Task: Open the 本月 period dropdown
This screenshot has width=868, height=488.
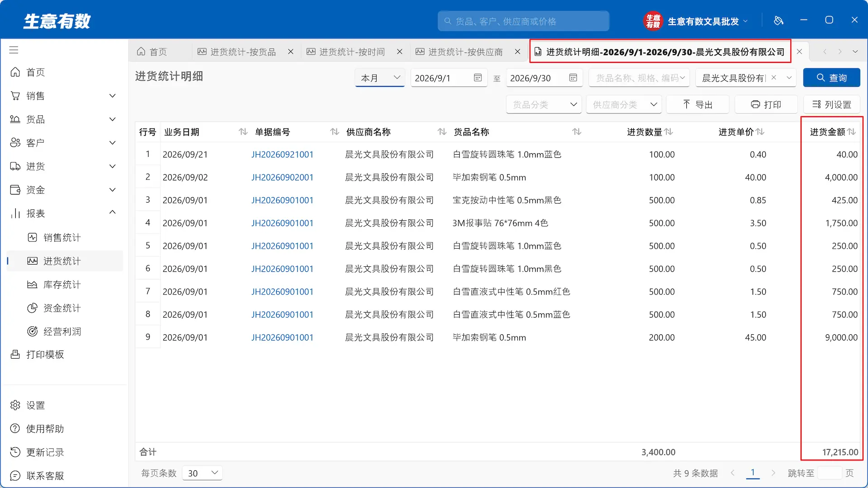Action: (x=380, y=78)
